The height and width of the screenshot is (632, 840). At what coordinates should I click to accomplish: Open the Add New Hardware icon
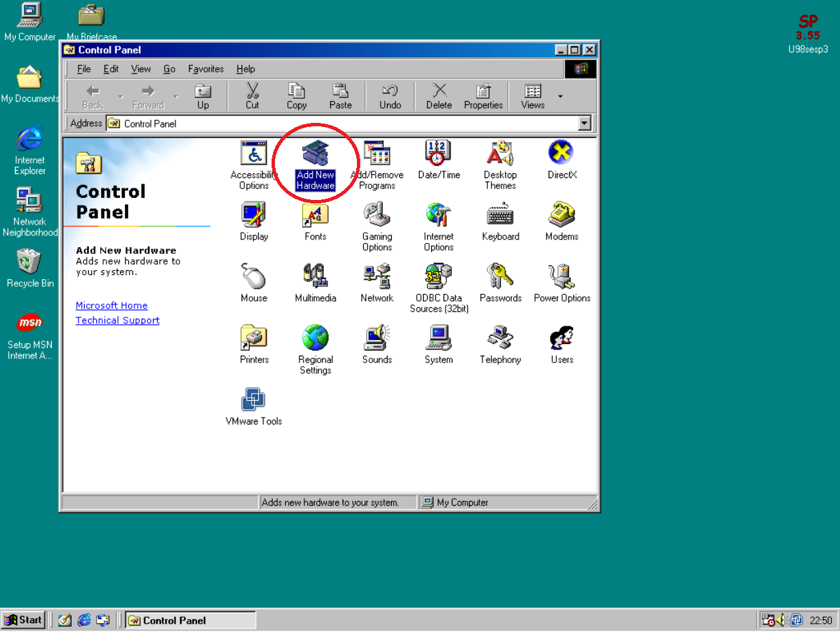tap(315, 154)
